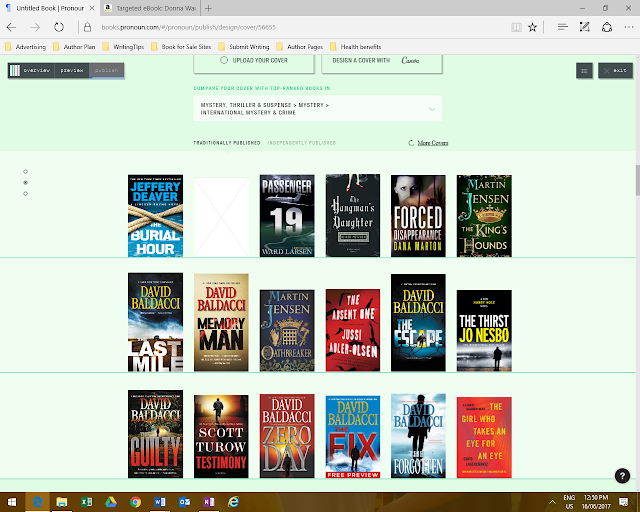Open the Advertising bookmarks folder

25,47
